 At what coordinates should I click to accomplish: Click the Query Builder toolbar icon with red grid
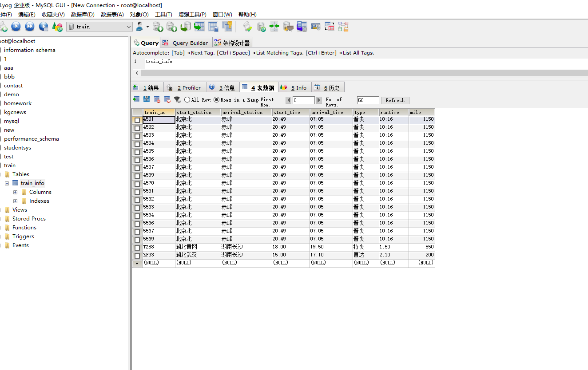click(x=330, y=27)
